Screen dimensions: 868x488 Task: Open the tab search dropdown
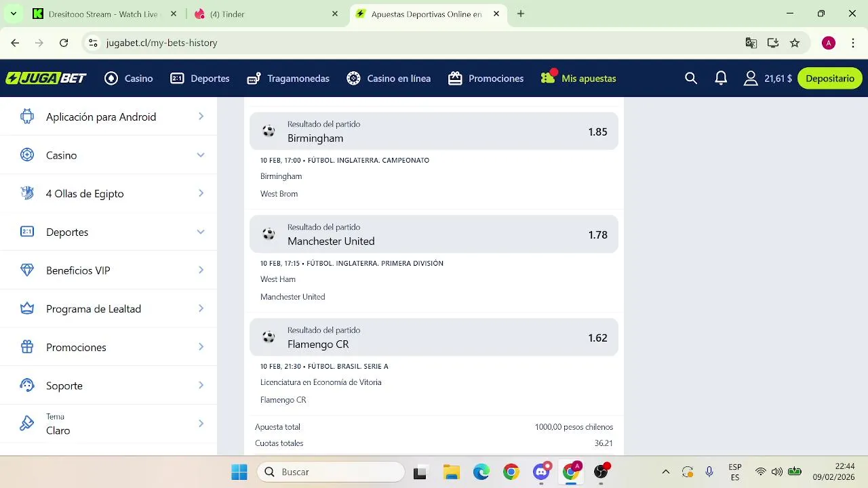coord(13,14)
